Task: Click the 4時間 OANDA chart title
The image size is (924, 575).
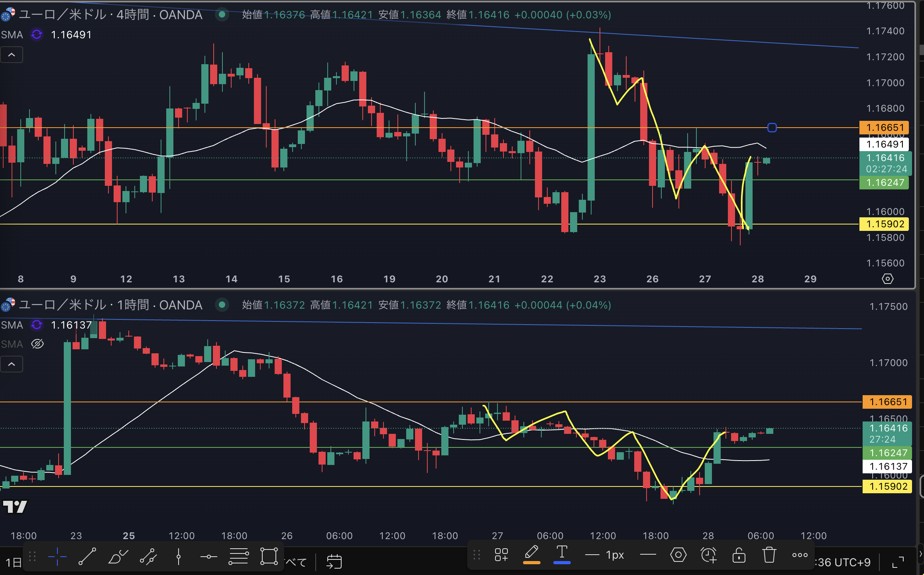Action: 110,15
